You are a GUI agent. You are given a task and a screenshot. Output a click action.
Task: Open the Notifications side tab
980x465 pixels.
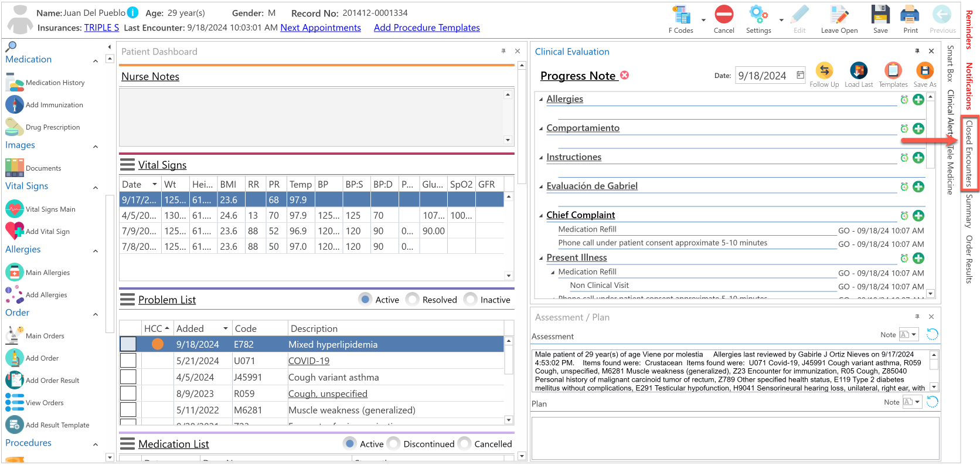pos(969,86)
